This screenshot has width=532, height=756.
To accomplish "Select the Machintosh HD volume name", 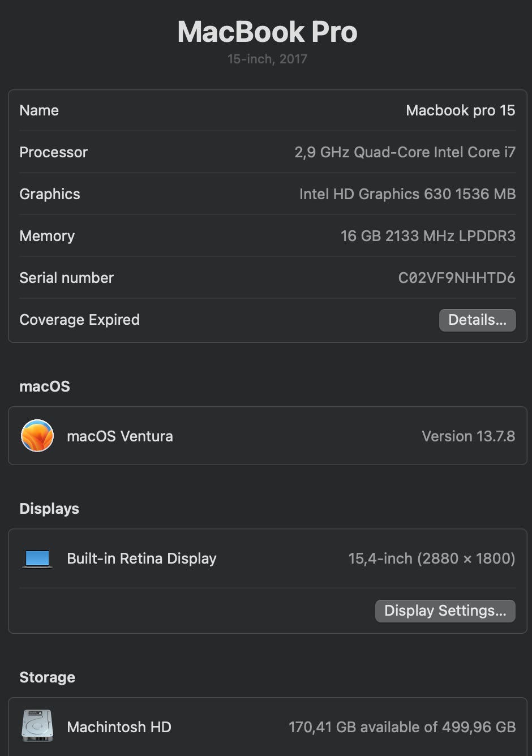I will tap(119, 727).
